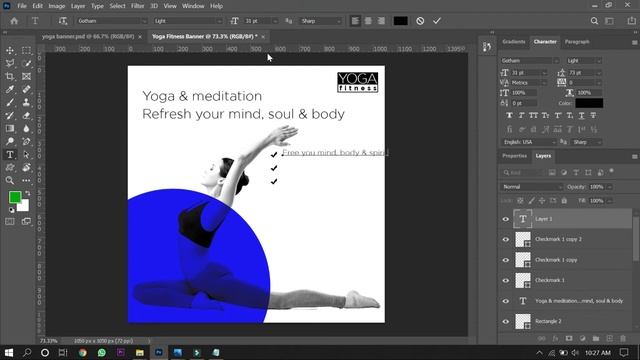
Task: Expand the Normal blend mode dropdown
Action: click(531, 187)
